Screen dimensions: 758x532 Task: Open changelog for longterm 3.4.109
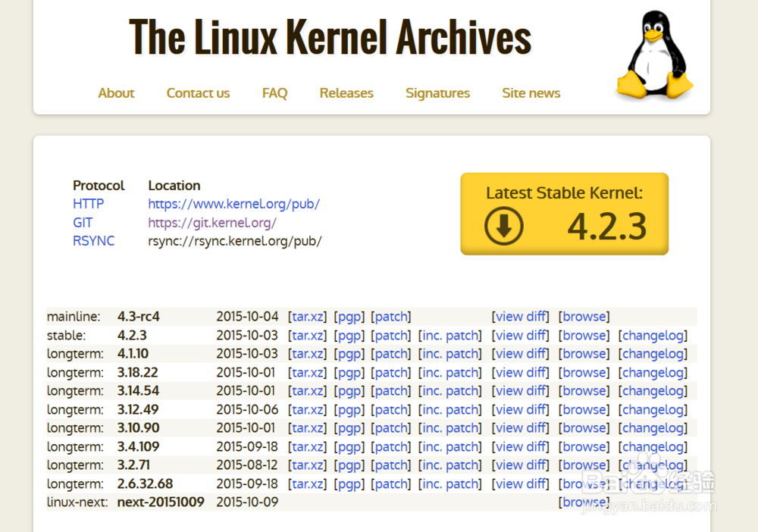653,447
